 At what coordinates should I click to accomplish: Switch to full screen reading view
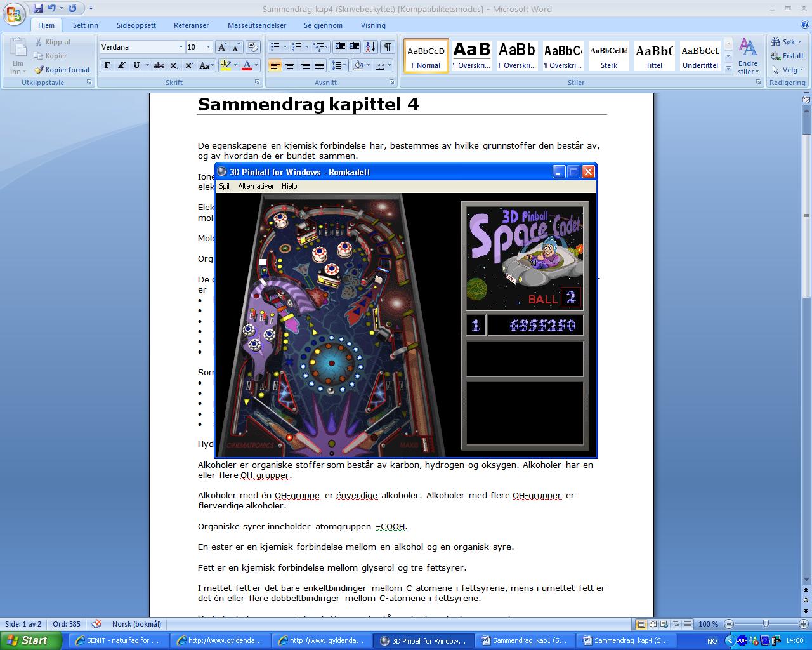pyautogui.click(x=653, y=624)
